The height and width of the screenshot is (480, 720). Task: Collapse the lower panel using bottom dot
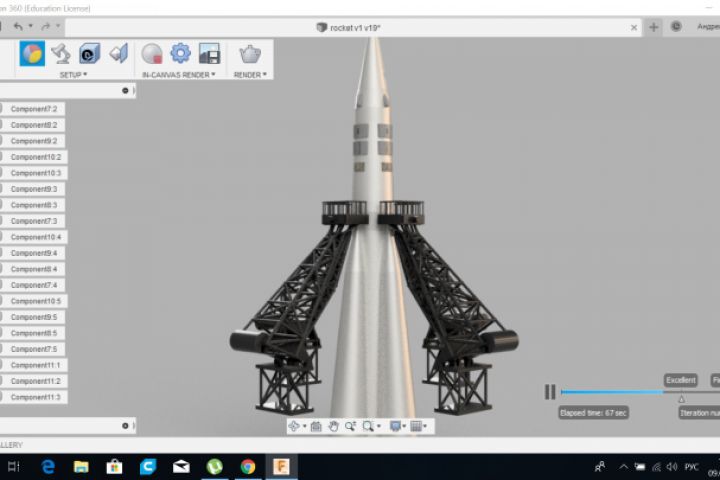(125, 426)
